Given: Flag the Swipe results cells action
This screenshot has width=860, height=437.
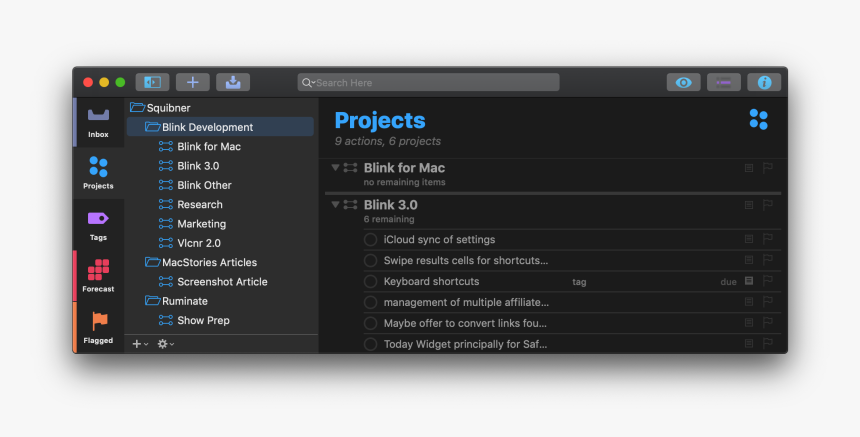Looking at the screenshot, I should tap(768, 260).
